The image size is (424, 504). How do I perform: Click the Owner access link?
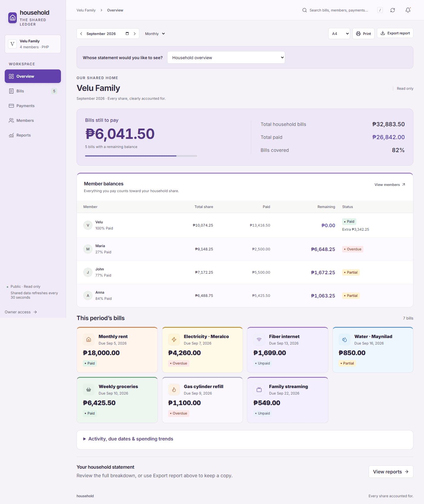[x=21, y=312]
